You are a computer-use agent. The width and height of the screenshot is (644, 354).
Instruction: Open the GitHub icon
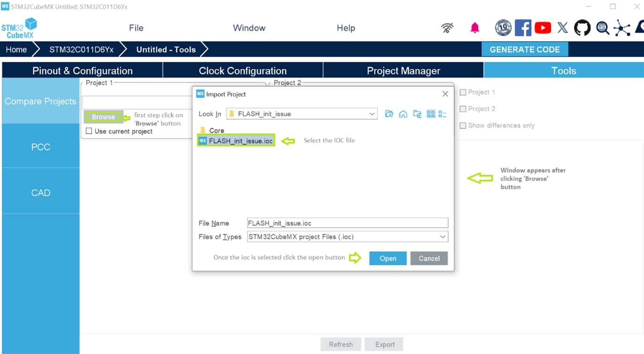coord(582,28)
